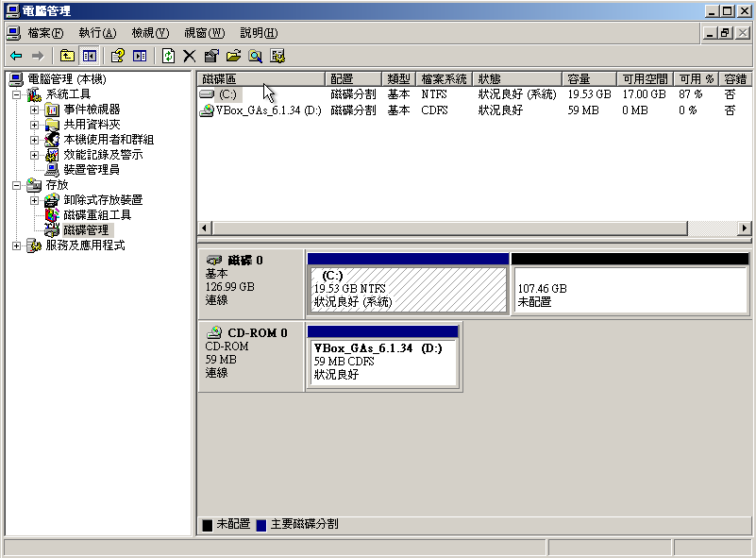The image size is (756, 558).
Task: Click the 裝置管理員 icon
Action: [52, 170]
